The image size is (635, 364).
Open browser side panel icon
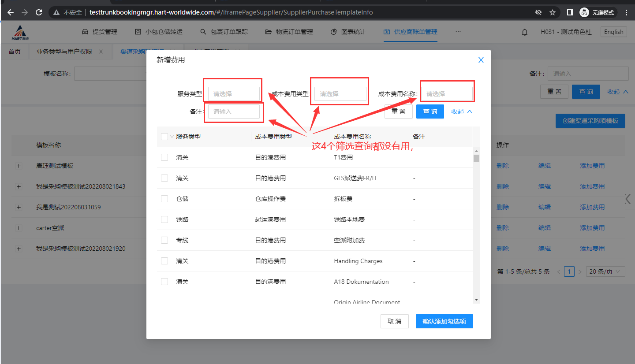pos(570,12)
